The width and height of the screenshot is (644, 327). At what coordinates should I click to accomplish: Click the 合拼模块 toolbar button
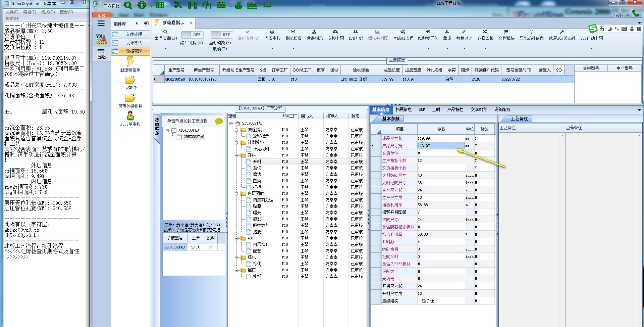(x=506, y=35)
